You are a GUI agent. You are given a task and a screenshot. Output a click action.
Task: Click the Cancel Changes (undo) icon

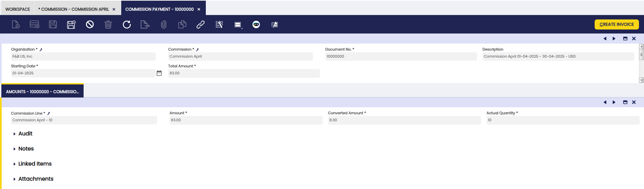90,24
